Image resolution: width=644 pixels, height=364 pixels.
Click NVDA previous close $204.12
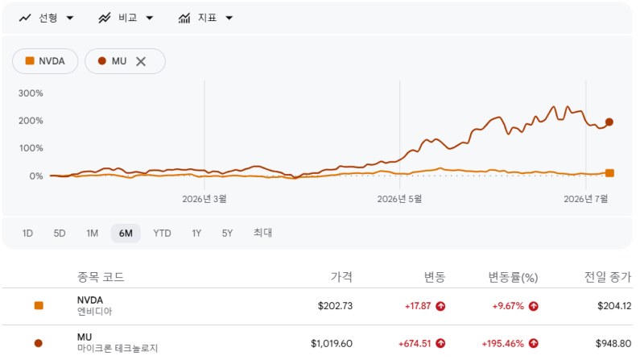614,306
